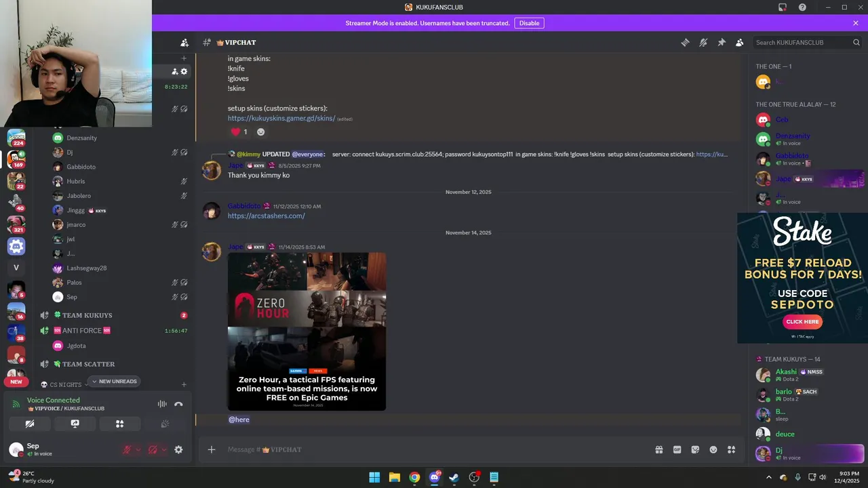Open the kukuyskins.gamer.gd skins link

281,118
